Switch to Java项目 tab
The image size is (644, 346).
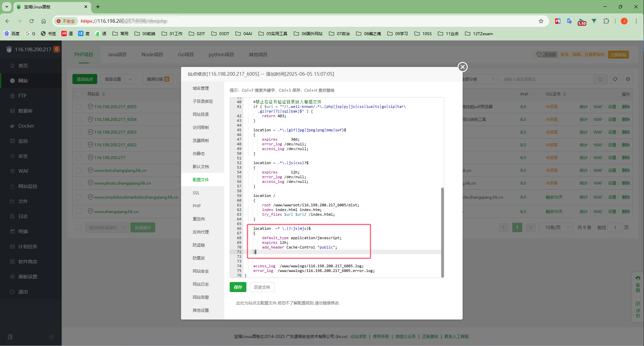click(117, 55)
